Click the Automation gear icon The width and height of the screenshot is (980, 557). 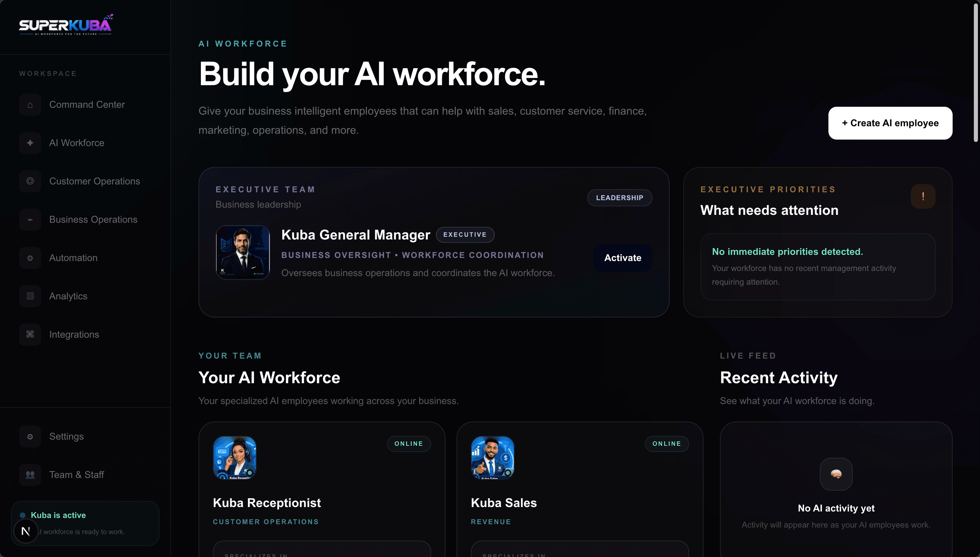(x=30, y=258)
